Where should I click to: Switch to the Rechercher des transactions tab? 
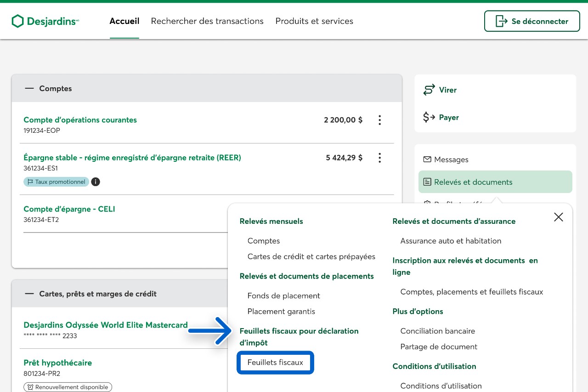click(207, 21)
